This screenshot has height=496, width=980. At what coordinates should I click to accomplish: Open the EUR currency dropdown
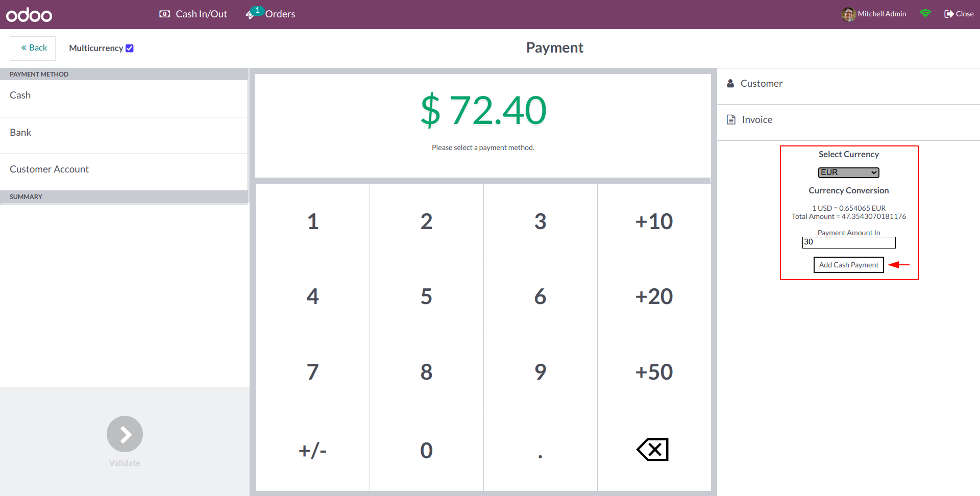tap(848, 172)
